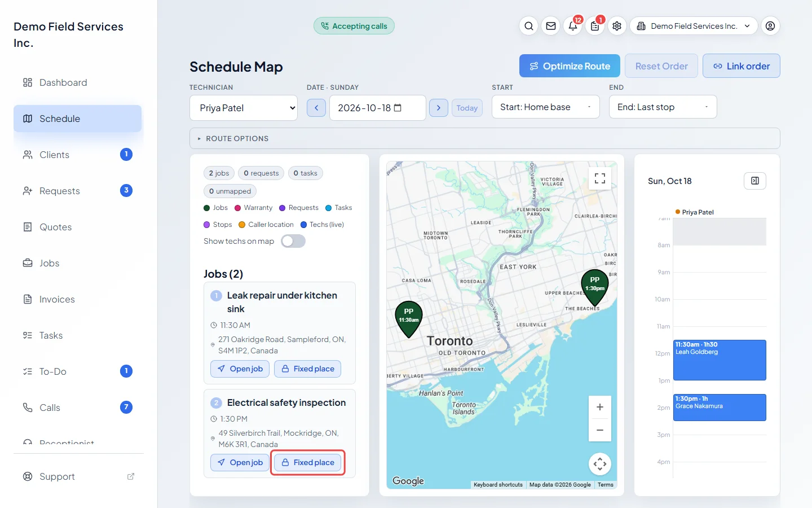Open the Start: Home base dropdown
Viewport: 812px width, 508px height.
coord(546,107)
